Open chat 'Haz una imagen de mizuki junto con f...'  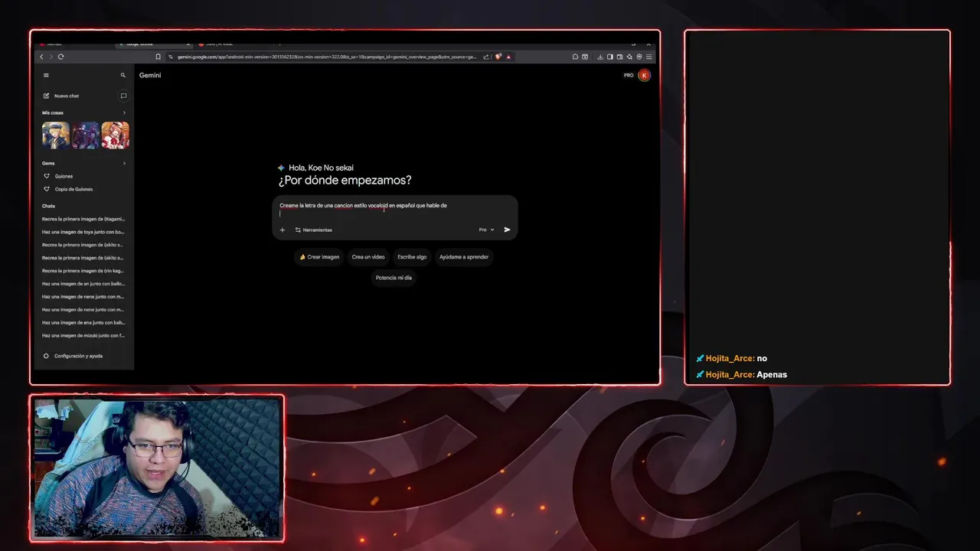coord(83,336)
